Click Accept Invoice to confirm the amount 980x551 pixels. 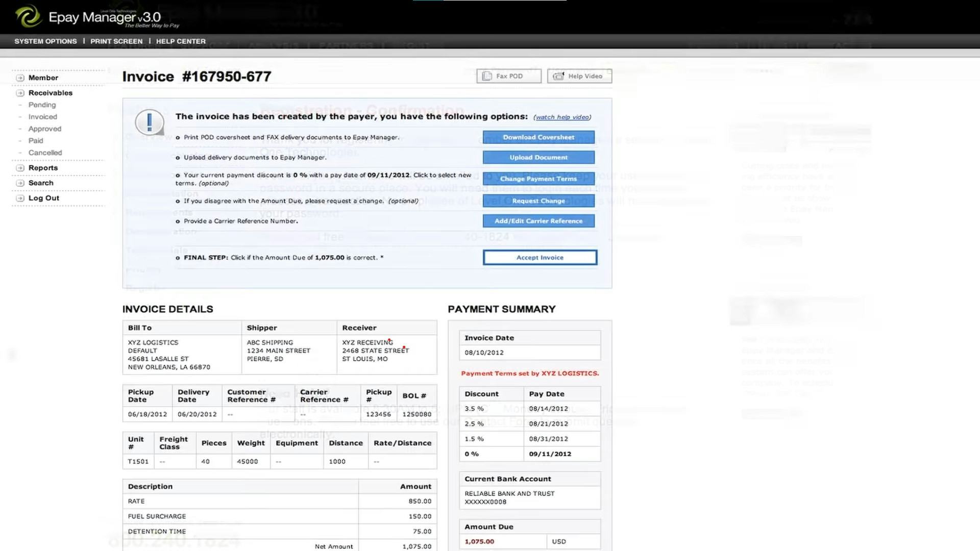tap(540, 257)
